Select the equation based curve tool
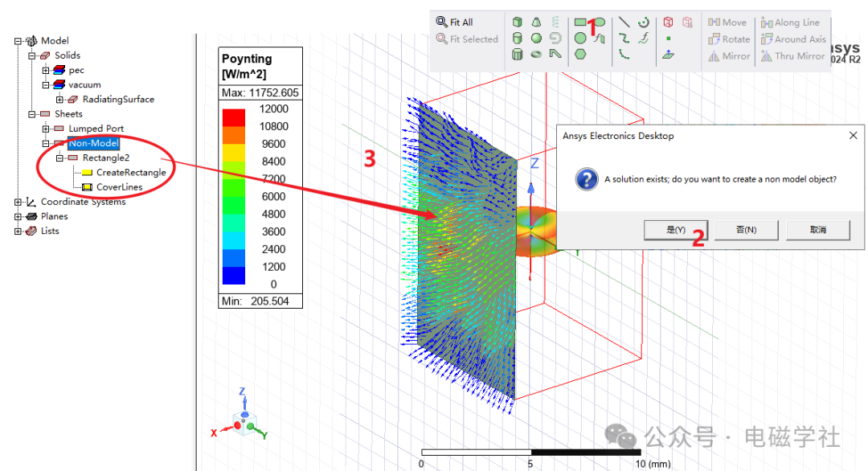Viewport: 868px width, 471px height. [x=643, y=39]
